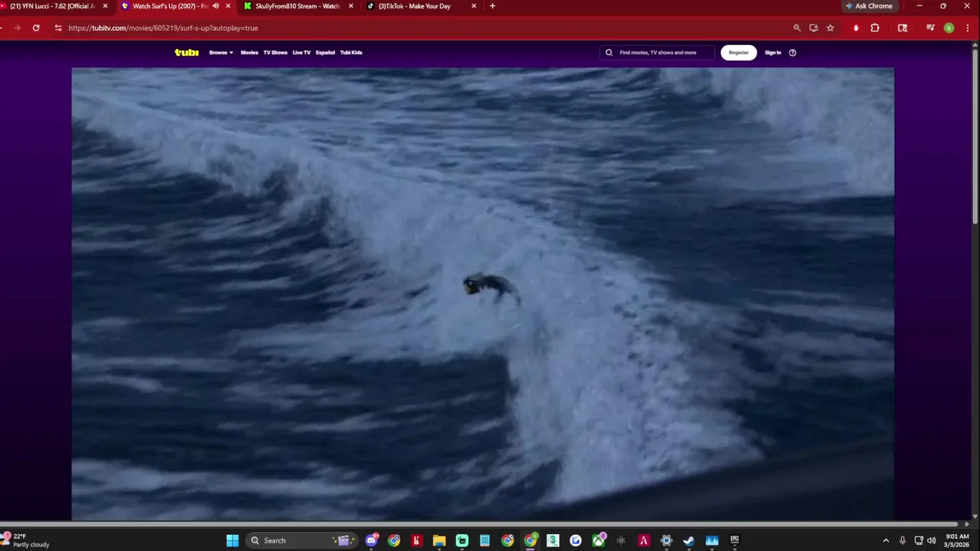The width and height of the screenshot is (980, 551).
Task: Close the TikTok tab
Action: point(473,6)
